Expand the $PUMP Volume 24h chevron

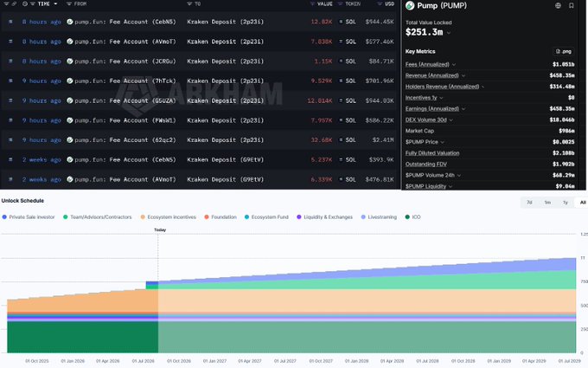tap(458, 176)
